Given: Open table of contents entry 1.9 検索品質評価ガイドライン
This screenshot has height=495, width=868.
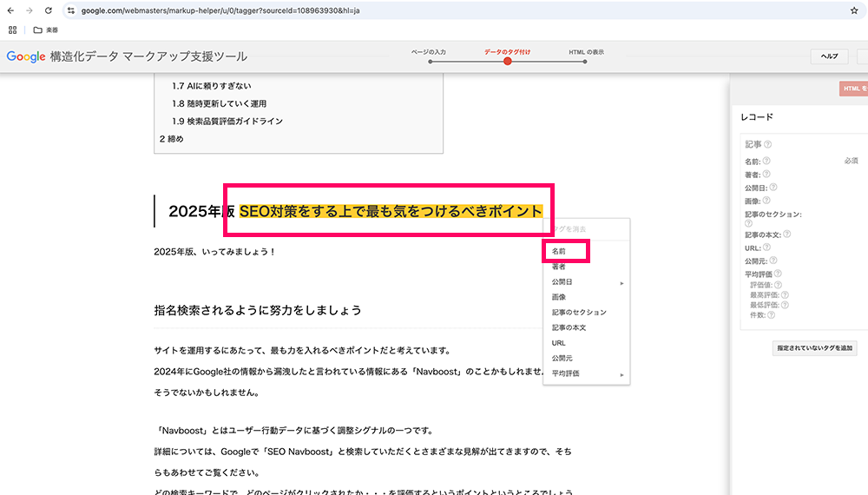Looking at the screenshot, I should [x=227, y=122].
